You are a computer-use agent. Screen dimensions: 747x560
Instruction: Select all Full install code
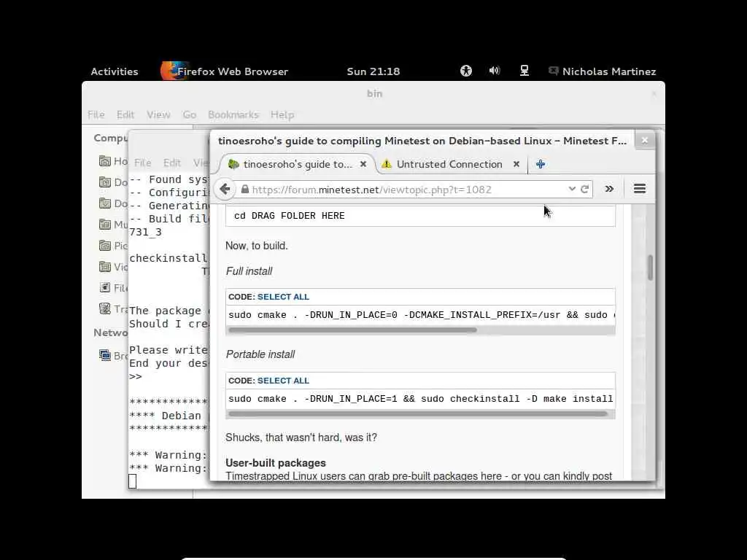(x=283, y=297)
